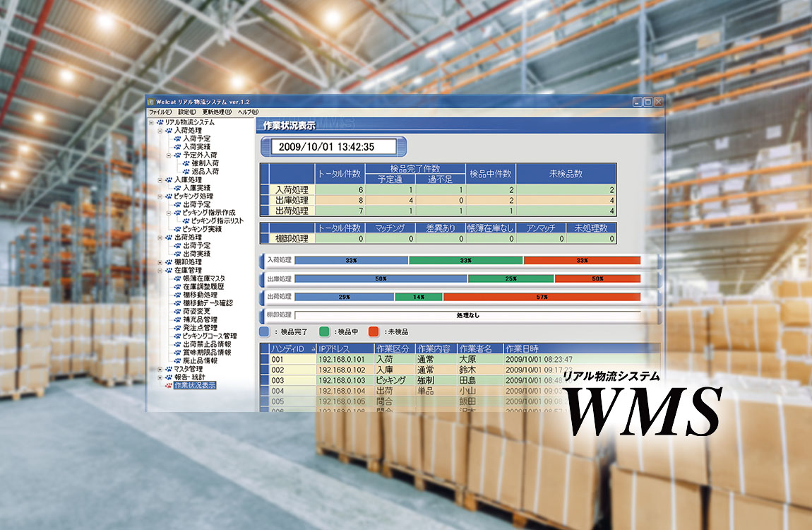Click the paw icon beside マスタ管理
Image resolution: width=812 pixels, height=530 pixels.
[169, 369]
